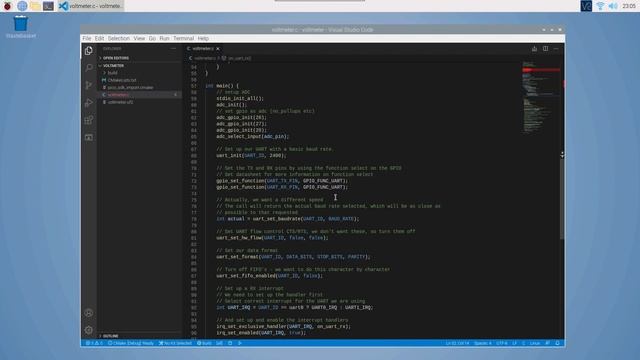Open the volume control tray icon
Screen dimensions: 640x360
613,6
